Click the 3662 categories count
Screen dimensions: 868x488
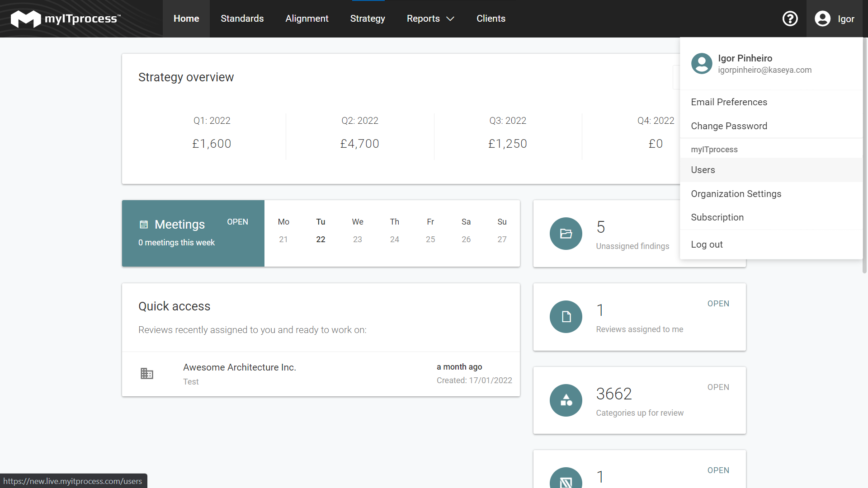click(x=614, y=394)
